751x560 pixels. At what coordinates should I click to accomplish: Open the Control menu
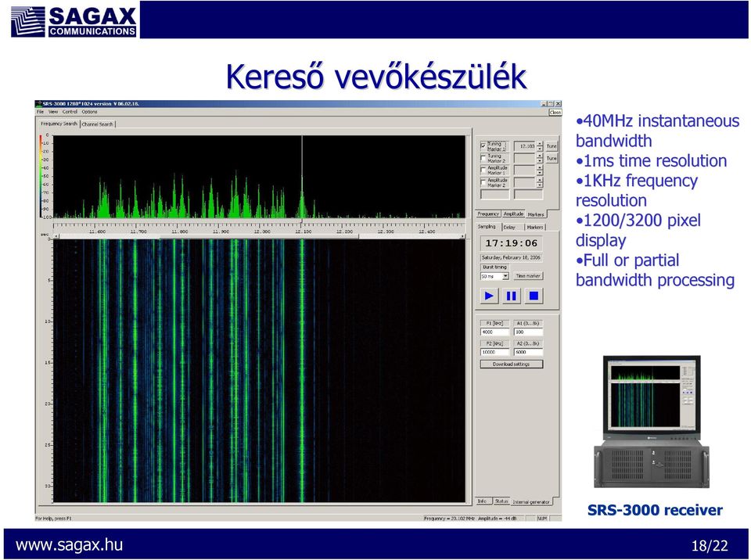click(70, 112)
